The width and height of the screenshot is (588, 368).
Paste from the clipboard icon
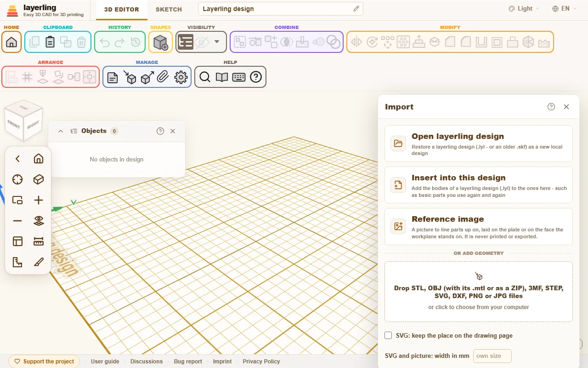point(50,42)
